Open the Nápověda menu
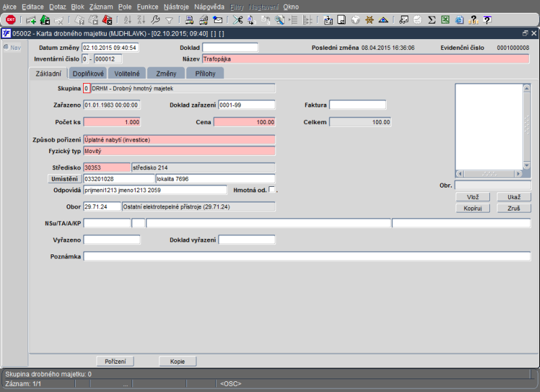 coord(209,7)
